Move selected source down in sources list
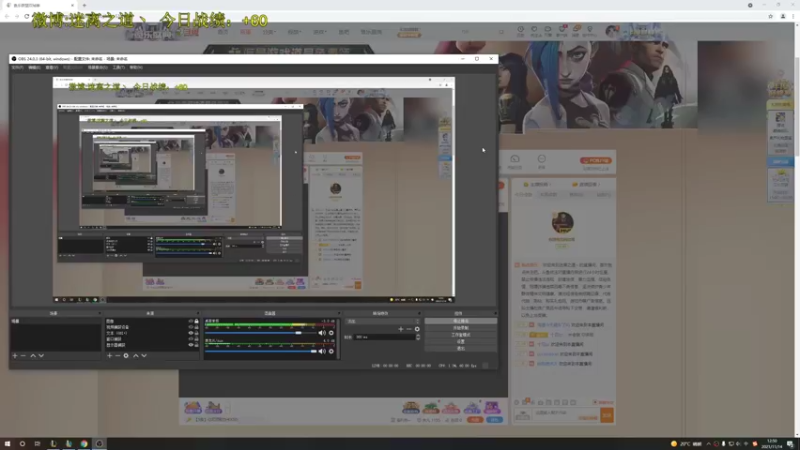This screenshot has width=800, height=450. [x=144, y=356]
